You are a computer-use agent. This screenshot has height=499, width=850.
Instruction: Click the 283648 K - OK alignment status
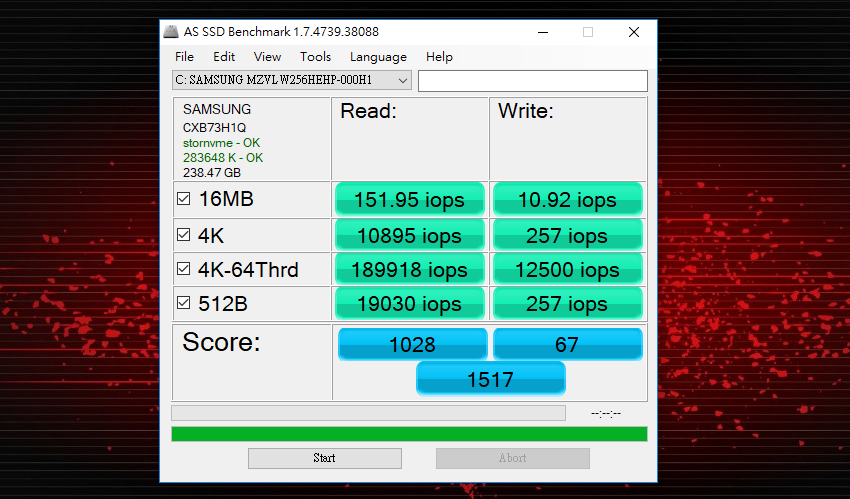[223, 158]
